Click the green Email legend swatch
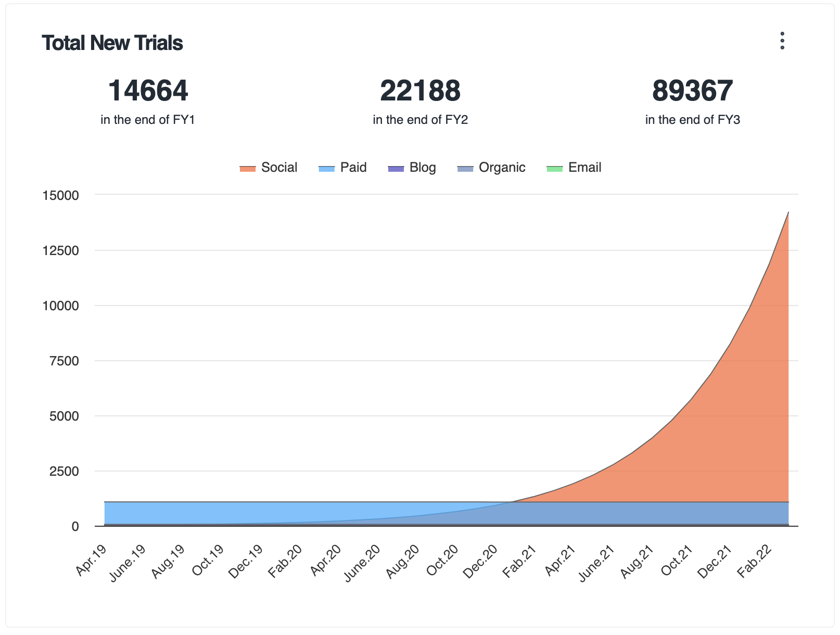 (554, 168)
